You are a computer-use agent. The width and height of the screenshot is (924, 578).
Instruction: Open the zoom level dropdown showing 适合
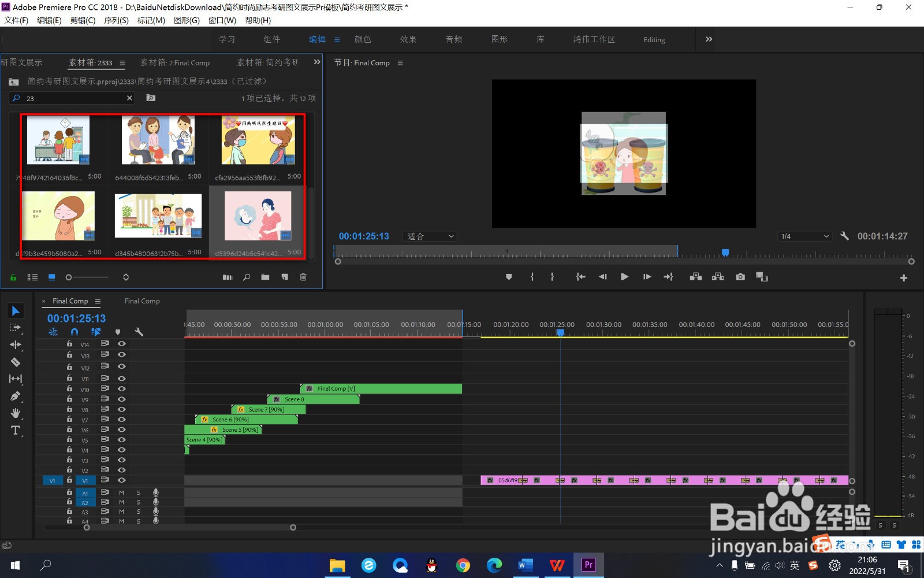[x=430, y=236]
